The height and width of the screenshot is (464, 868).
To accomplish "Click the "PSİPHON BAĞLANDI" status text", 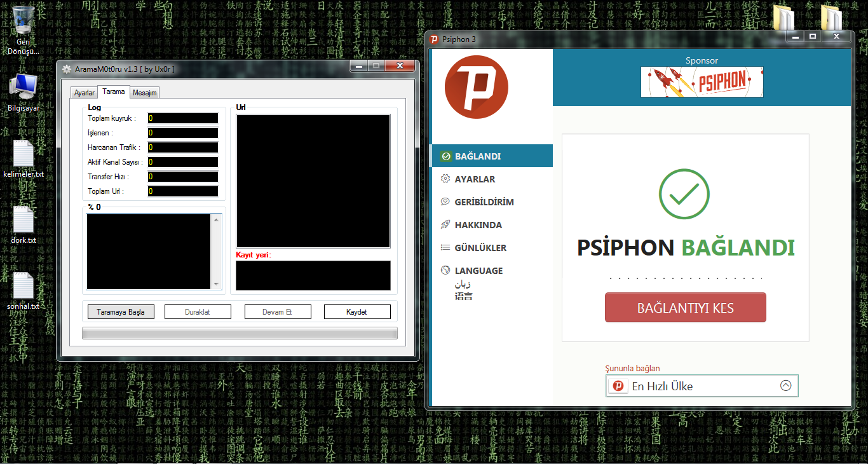I will [686, 248].
